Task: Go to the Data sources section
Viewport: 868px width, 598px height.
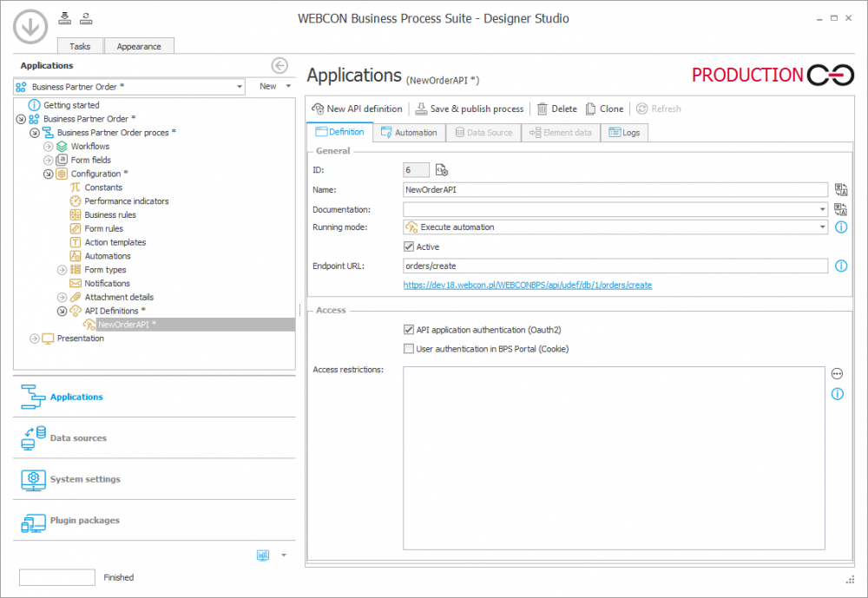Action: point(155,438)
